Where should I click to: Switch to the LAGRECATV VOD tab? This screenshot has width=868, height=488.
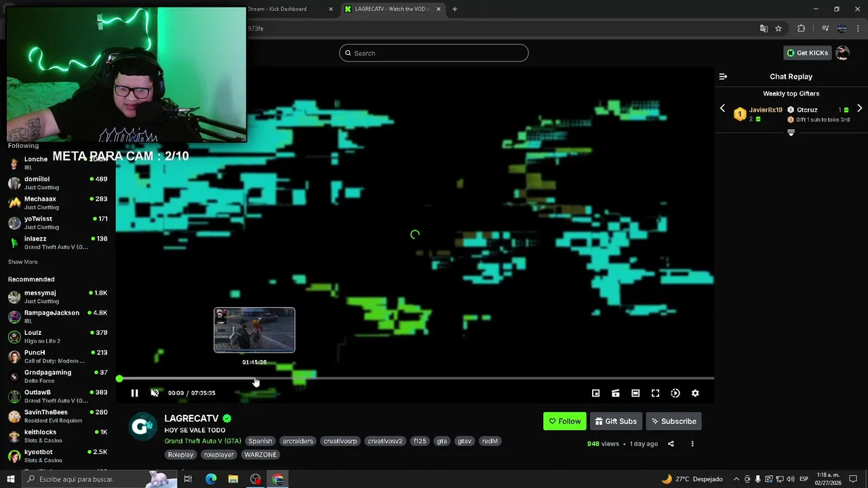392,9
